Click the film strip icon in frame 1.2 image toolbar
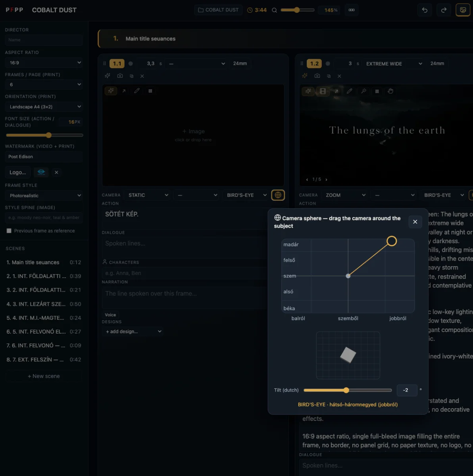This screenshot has width=473, height=476. pyautogui.click(x=323, y=91)
